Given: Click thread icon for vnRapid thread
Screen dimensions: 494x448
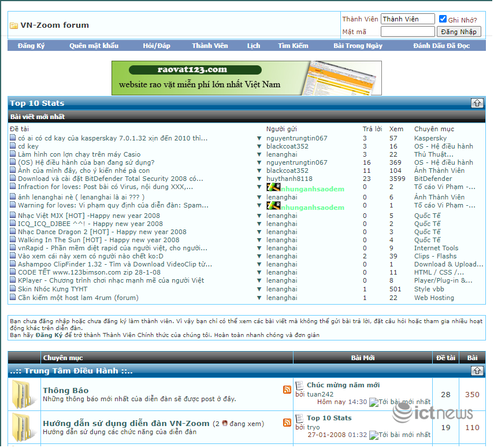Looking at the screenshot, I should 13,247.
